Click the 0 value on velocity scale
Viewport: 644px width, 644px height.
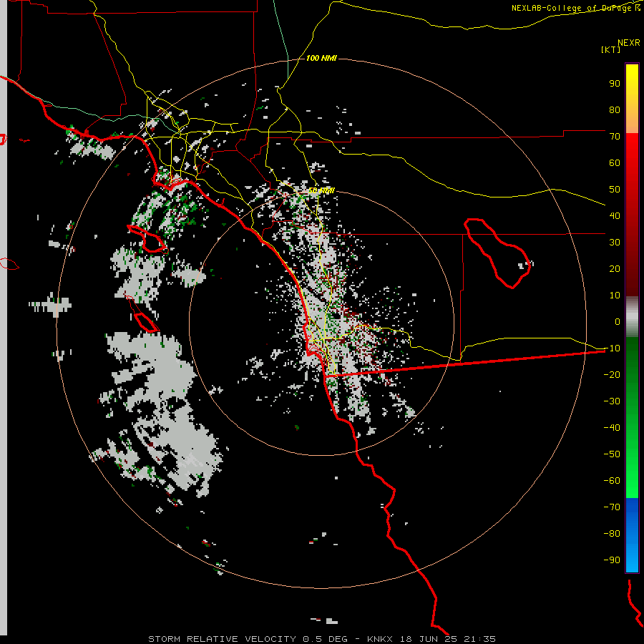click(618, 321)
